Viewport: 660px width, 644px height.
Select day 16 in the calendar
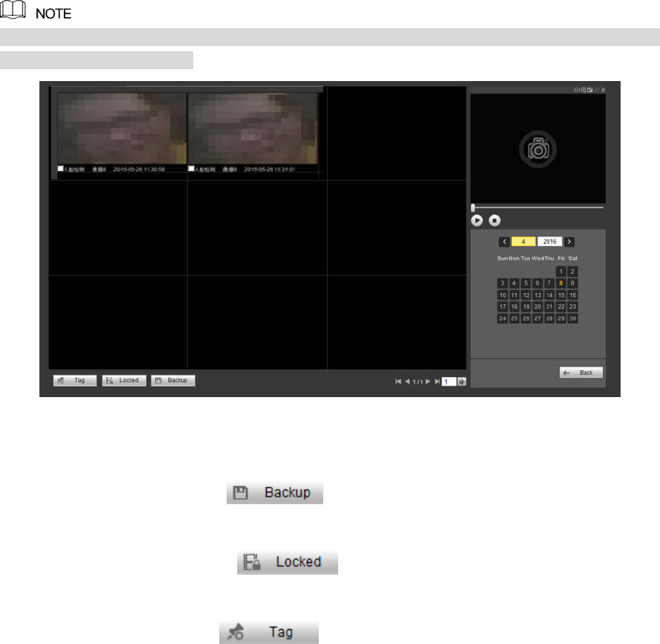click(x=572, y=294)
